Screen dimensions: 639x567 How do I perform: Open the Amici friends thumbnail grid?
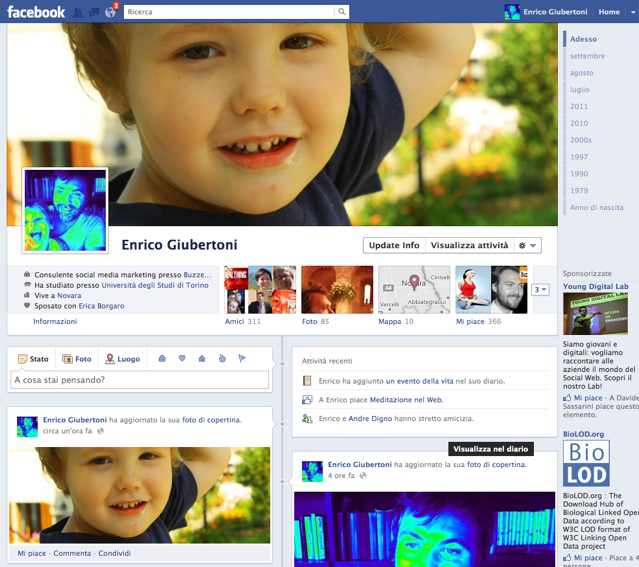pyautogui.click(x=260, y=290)
